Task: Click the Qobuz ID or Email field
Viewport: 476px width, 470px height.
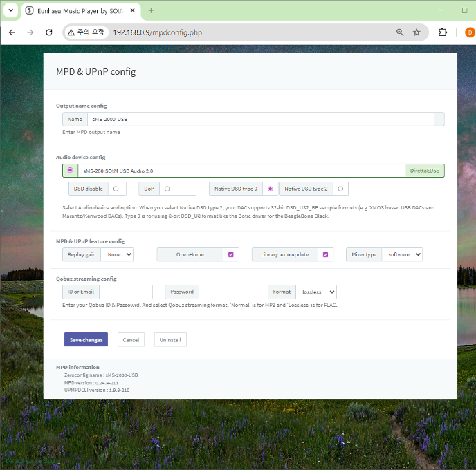Action: 125,292
